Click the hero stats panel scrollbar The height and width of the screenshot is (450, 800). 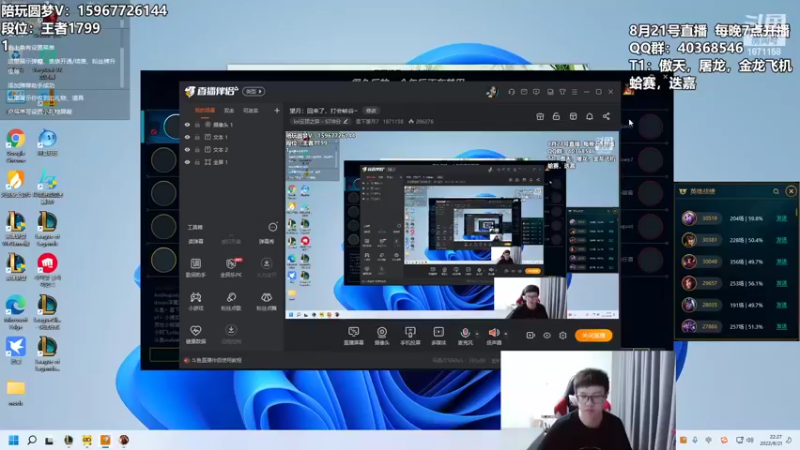[795, 212]
